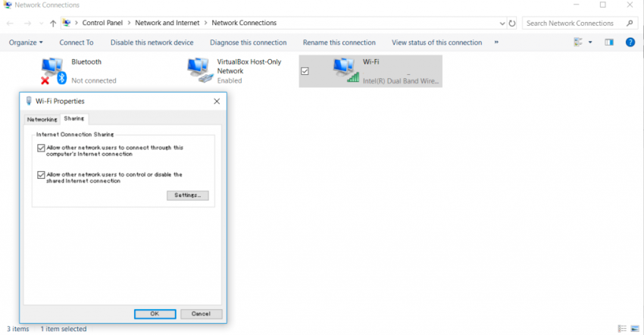Screen dimensions: 644x335
Task: Click View status of this connection
Action: click(x=436, y=42)
